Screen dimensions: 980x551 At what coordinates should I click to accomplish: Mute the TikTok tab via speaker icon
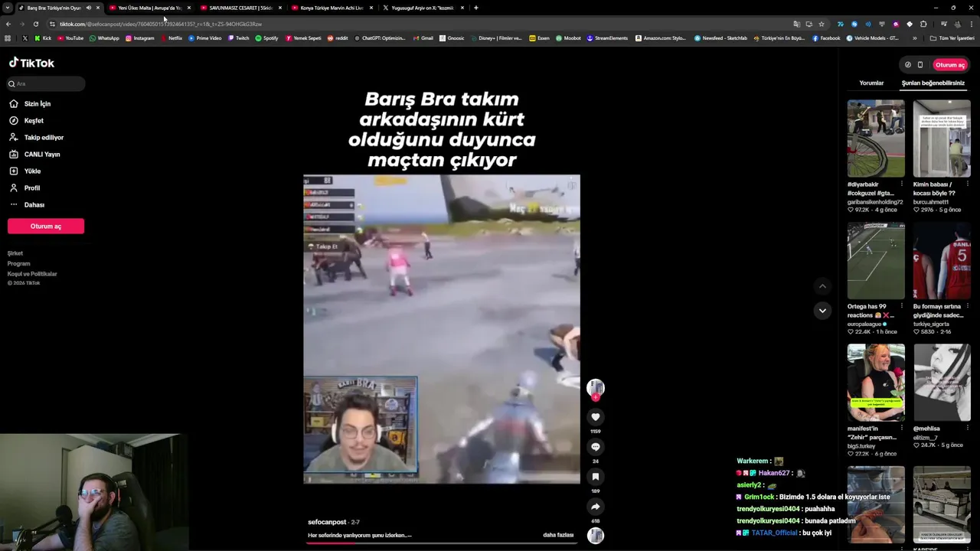[89, 8]
